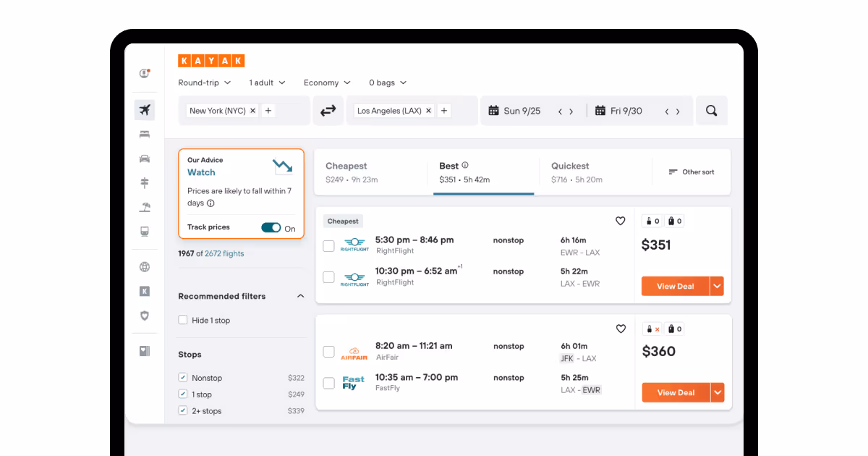This screenshot has height=456, width=868.
Task: Open the Cars icon in sidebar
Action: (145, 159)
